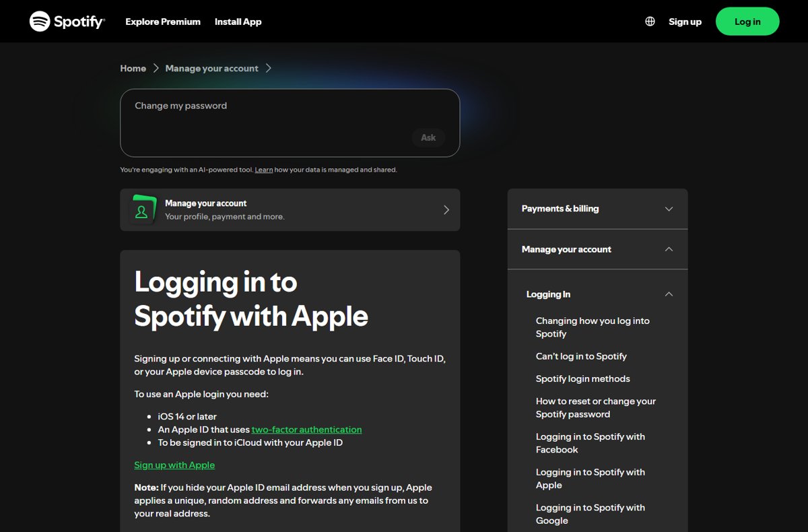Open Can't log in to Spotify article
The width and height of the screenshot is (808, 532).
click(x=581, y=356)
